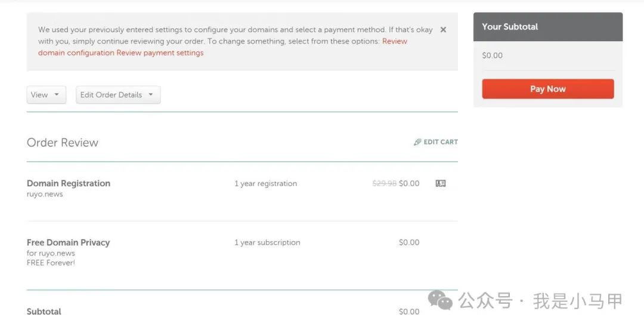Click the Subtotal label at the bottom
Viewport: 644px width, 327px height.
coord(44,311)
